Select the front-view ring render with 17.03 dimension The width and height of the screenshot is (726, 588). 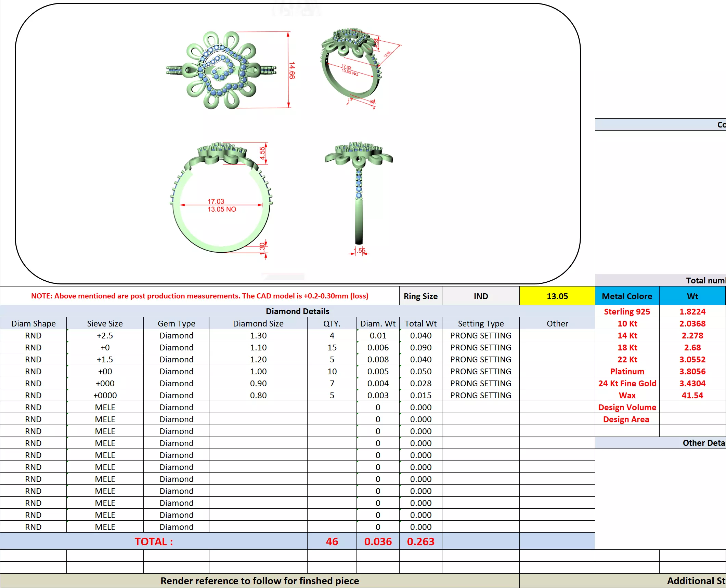click(222, 198)
